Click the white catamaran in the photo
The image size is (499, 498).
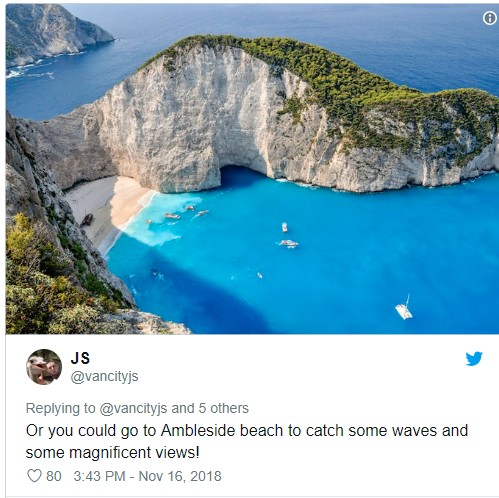pos(404,308)
